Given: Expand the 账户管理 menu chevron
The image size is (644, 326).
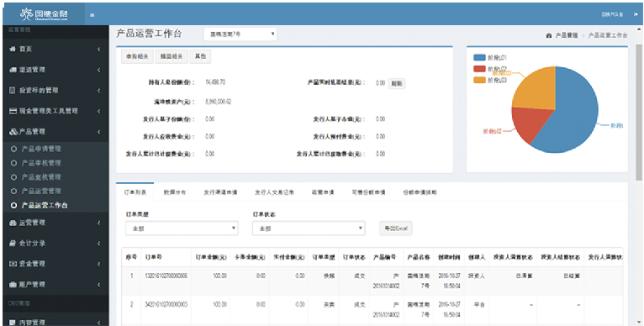Looking at the screenshot, I should 99,285.
